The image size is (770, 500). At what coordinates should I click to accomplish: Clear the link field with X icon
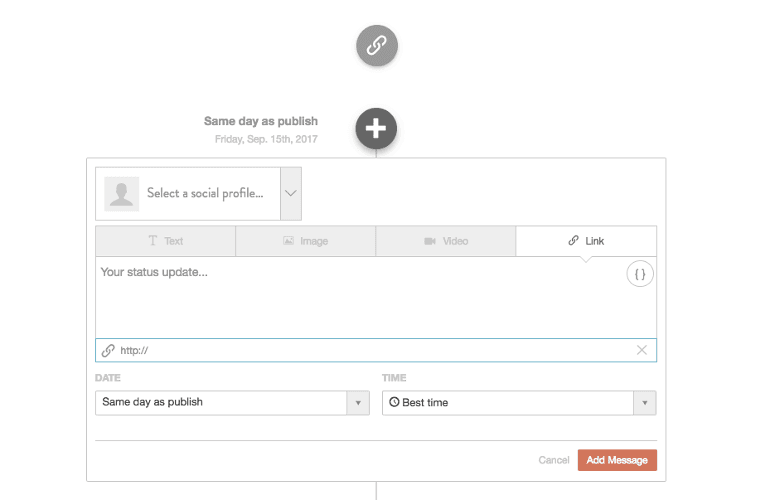pos(641,350)
